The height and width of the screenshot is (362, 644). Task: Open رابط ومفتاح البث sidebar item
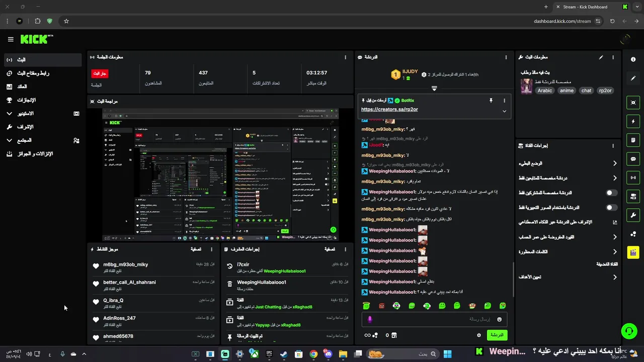(x=43, y=73)
